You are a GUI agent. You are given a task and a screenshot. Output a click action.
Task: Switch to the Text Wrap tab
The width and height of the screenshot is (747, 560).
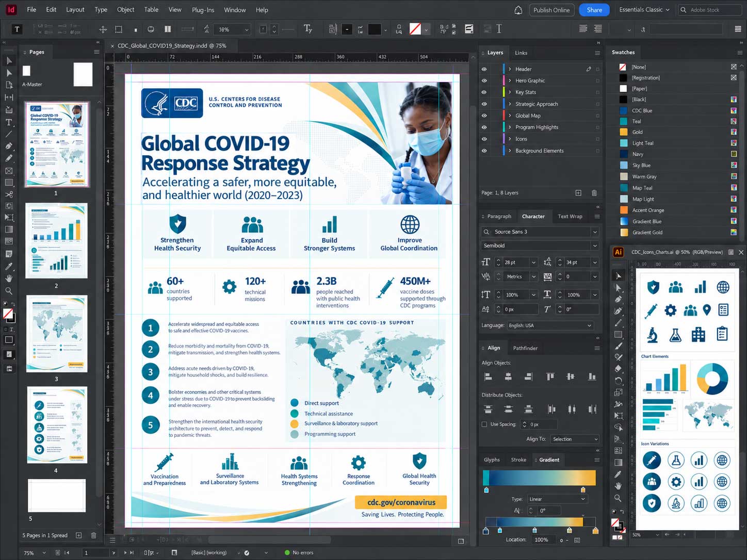click(570, 217)
